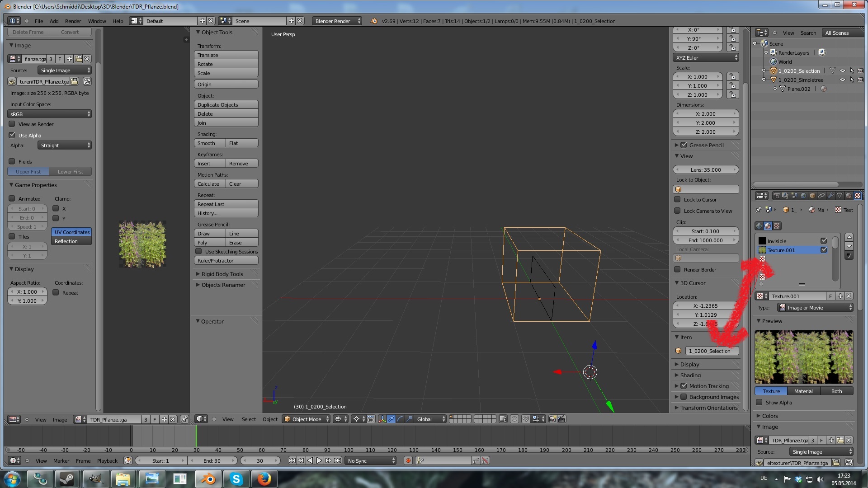Enable the rotate manipulator arc icon
868x488 pixels.
[400, 419]
